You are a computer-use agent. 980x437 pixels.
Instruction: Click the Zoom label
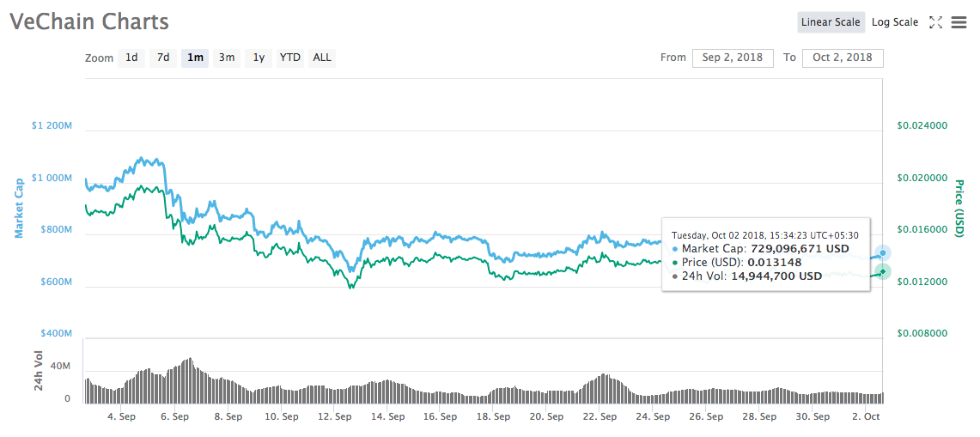coord(99,58)
